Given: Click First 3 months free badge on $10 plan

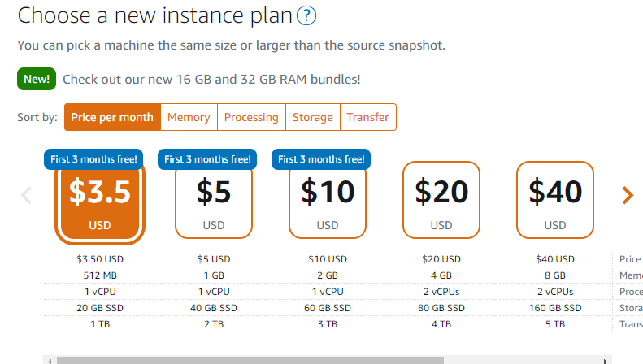Looking at the screenshot, I should [x=321, y=159].
